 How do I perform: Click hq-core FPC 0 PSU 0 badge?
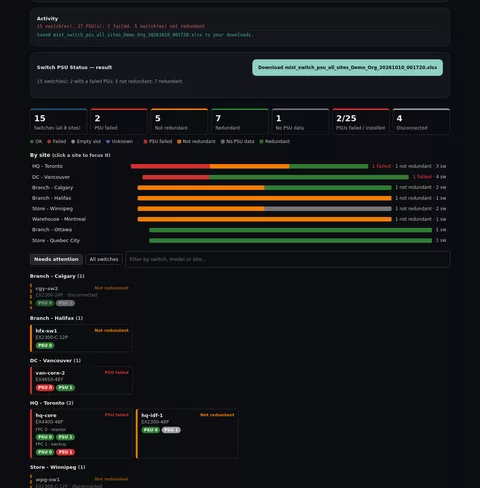pyautogui.click(x=45, y=437)
